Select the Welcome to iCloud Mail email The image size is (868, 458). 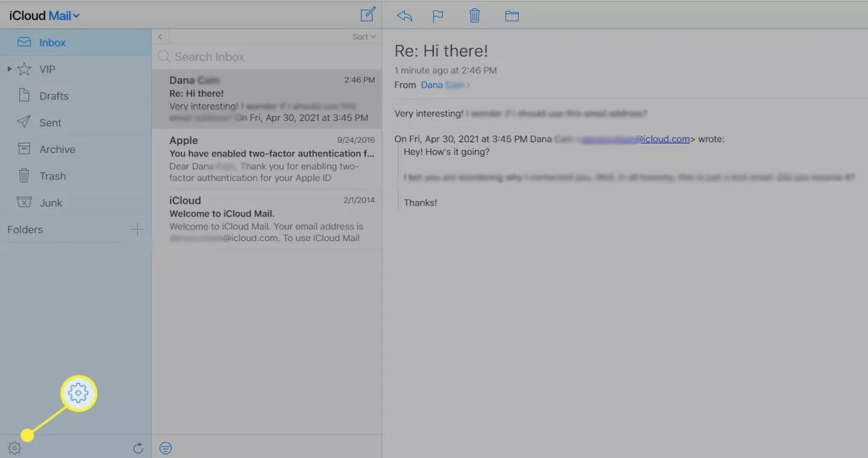267,219
